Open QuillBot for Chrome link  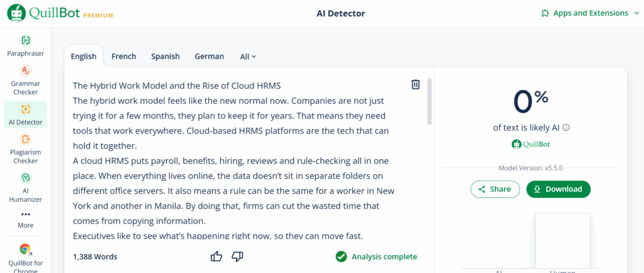[x=25, y=258]
